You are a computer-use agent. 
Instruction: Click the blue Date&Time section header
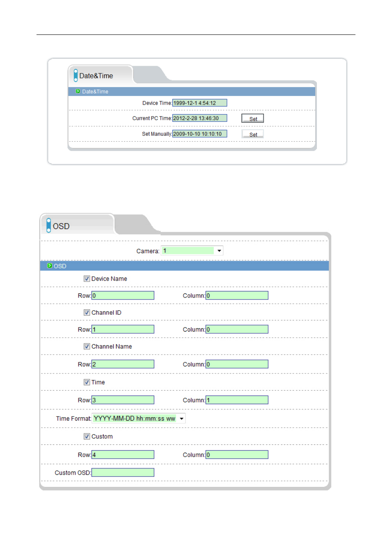coord(192,92)
